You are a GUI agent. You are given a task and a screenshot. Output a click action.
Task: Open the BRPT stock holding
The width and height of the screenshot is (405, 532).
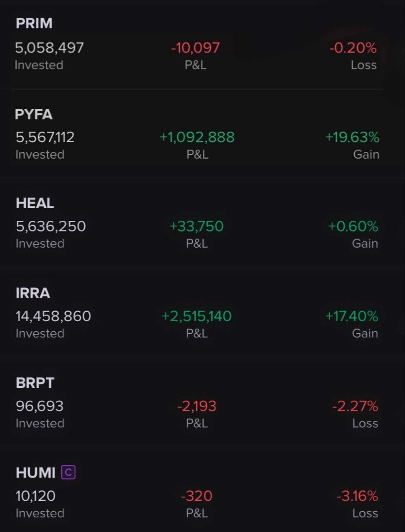pyautogui.click(x=35, y=383)
